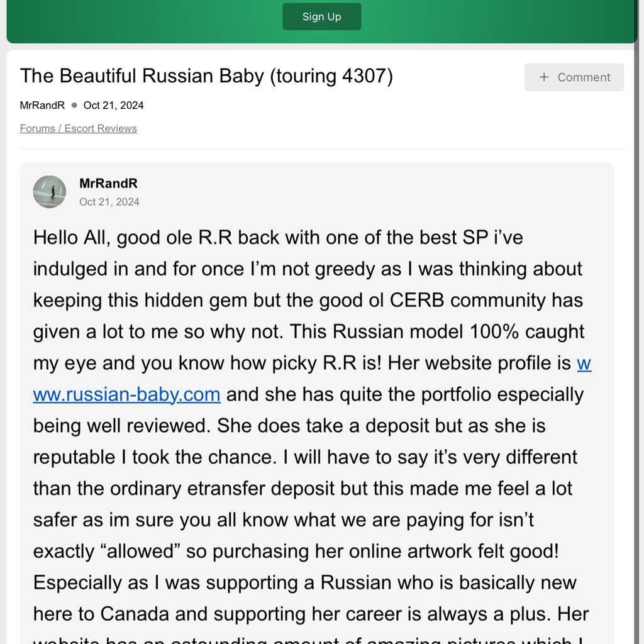Click the MrRandR author name below the thread title
This screenshot has height=644, width=644.
pyautogui.click(x=42, y=105)
